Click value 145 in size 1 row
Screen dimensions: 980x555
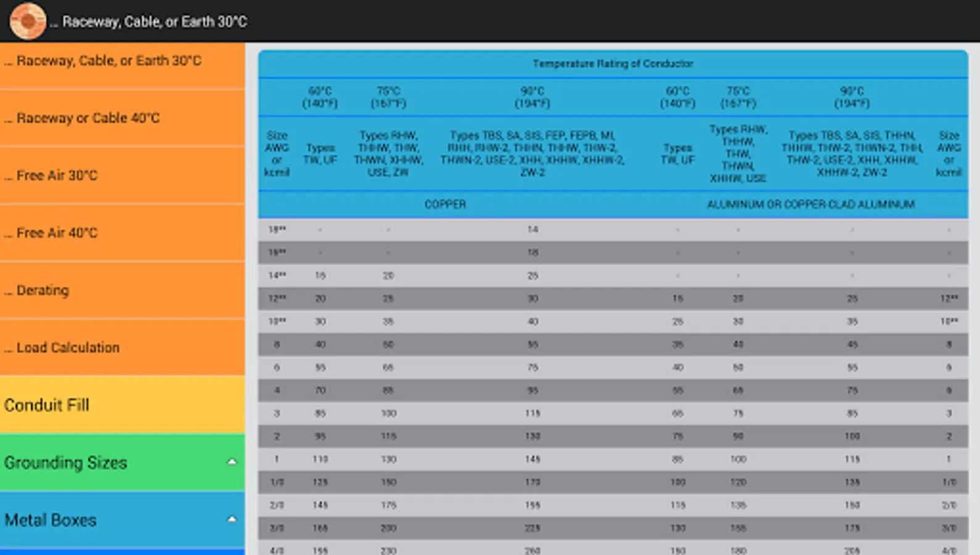pos(533,459)
